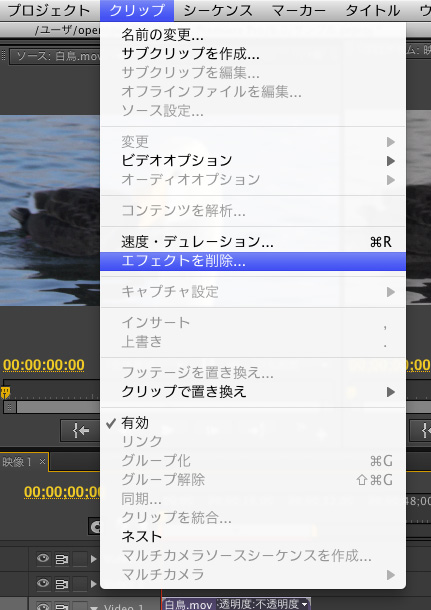Click フッテージを置き換え... menu entry

(253, 373)
